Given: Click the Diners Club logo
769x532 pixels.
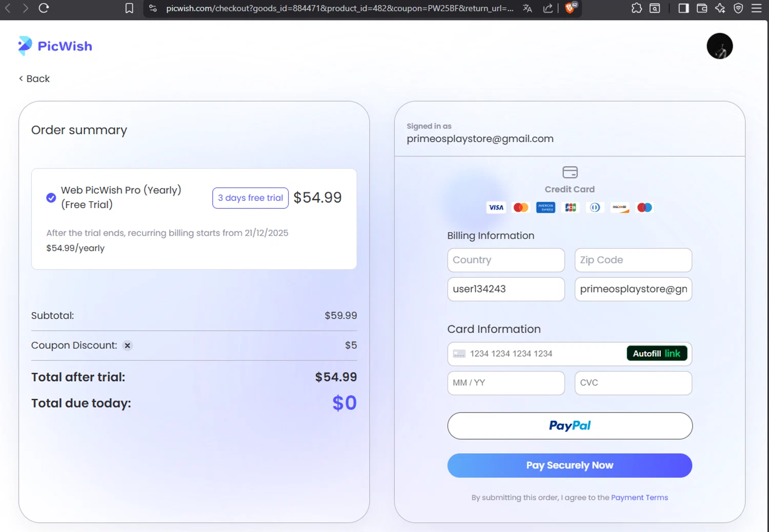Looking at the screenshot, I should 595,208.
